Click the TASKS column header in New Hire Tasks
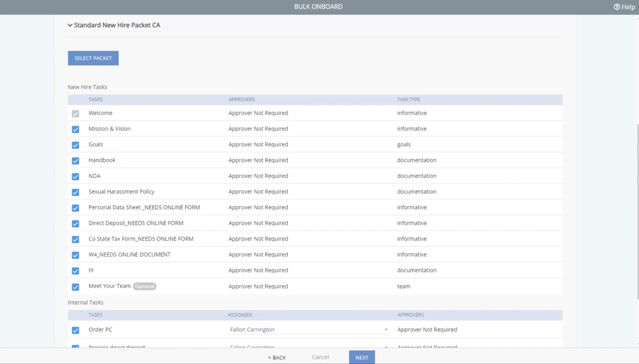The width and height of the screenshot is (639, 364). coord(95,100)
